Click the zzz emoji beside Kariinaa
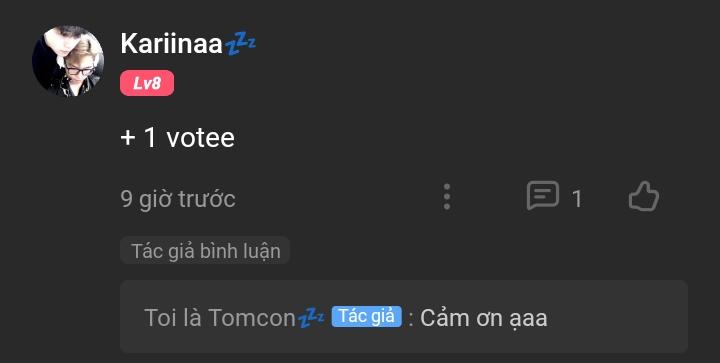720x363 pixels. 240,44
